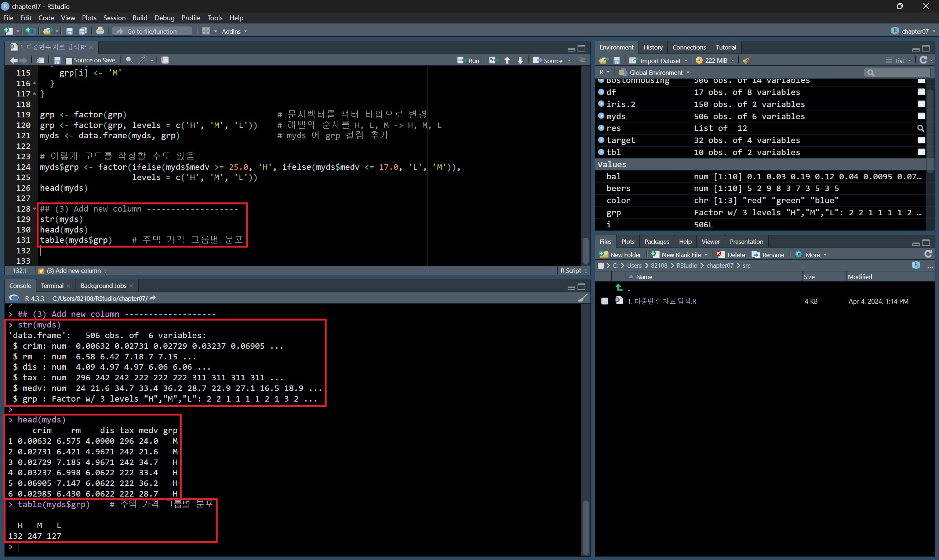Click the compile report notebook icon
Viewport: 939px width, 560px height.
point(165,60)
